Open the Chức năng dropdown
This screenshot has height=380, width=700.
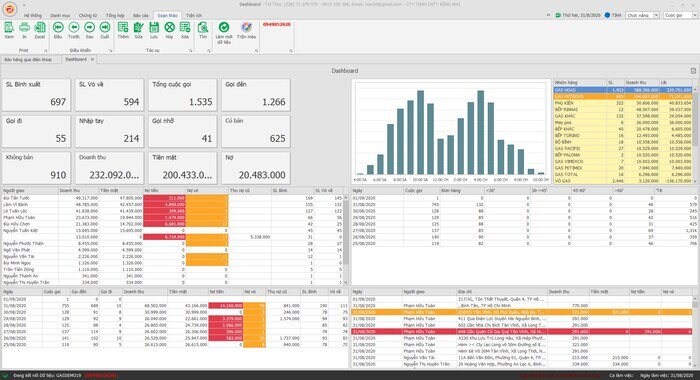642,15
